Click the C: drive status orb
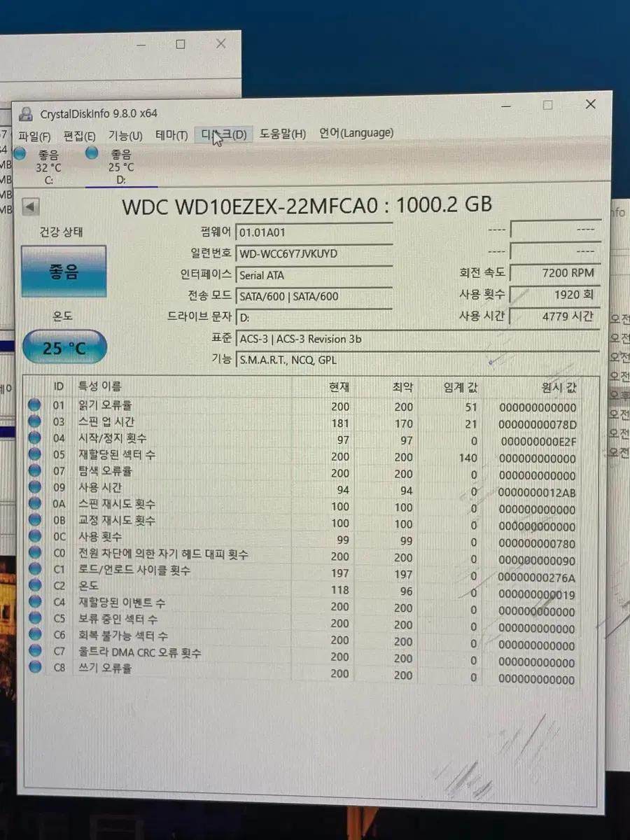This screenshot has width=630, height=840. click(20, 154)
